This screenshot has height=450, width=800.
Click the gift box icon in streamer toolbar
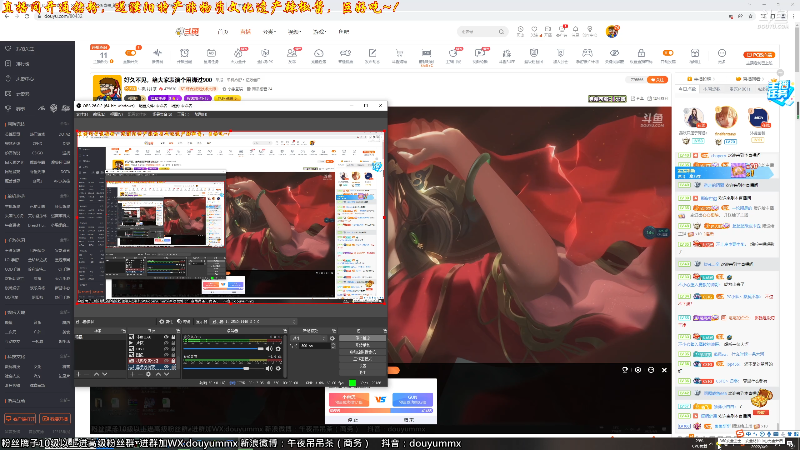tap(695, 53)
